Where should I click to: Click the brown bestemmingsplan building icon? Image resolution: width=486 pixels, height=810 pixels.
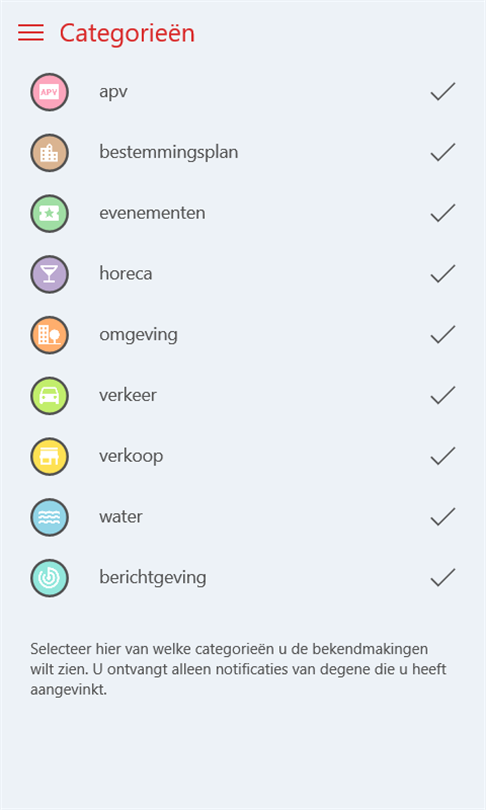click(49, 153)
